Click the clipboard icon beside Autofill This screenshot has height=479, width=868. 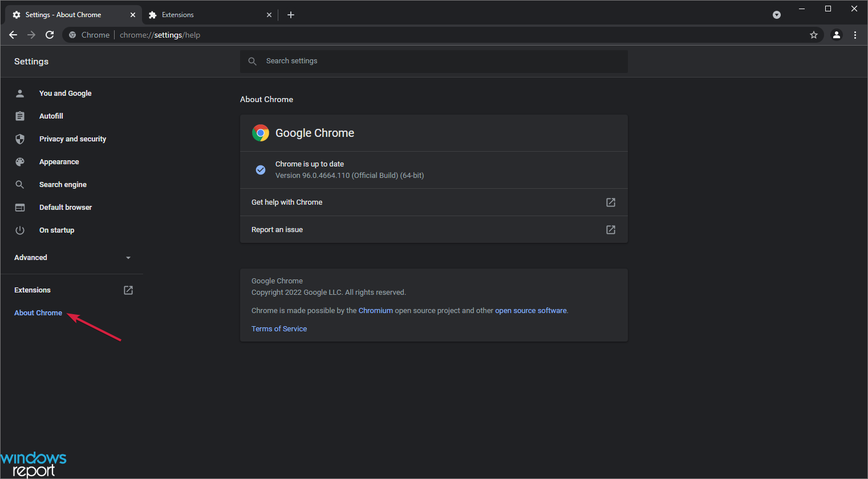coord(20,116)
